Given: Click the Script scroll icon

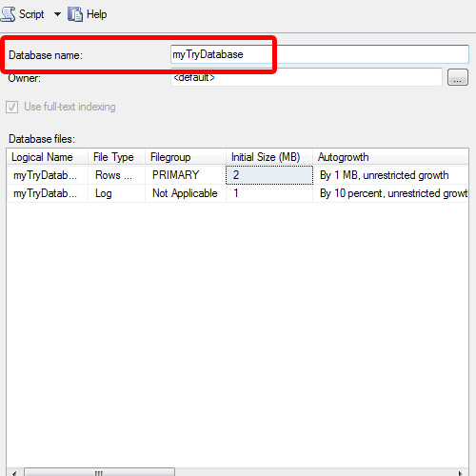Looking at the screenshot, I should tap(8, 14).
